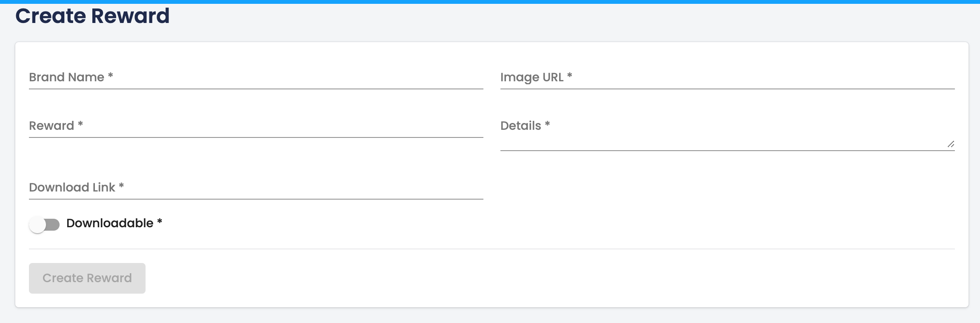Click the "Create Reward" page heading
Screen dimensions: 980x323
(x=92, y=16)
